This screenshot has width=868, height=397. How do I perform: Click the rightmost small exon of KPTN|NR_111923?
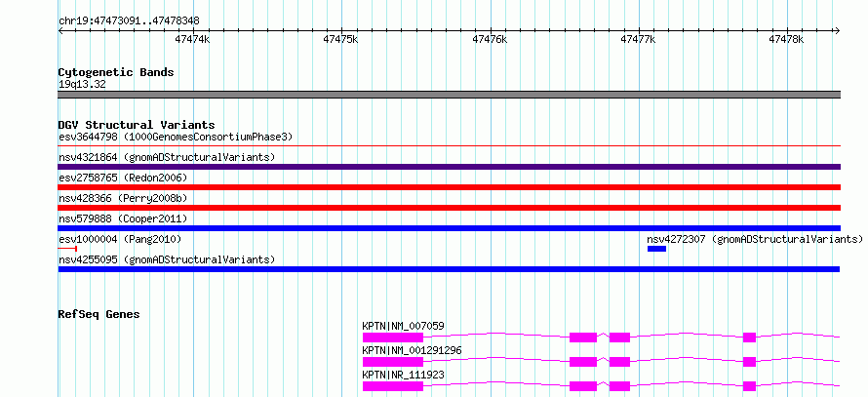(750, 386)
